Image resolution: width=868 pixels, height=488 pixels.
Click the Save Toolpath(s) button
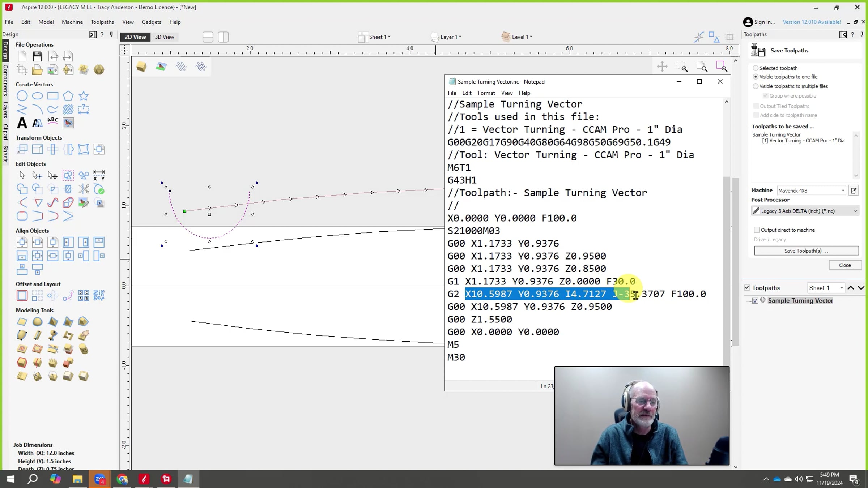[x=806, y=250]
